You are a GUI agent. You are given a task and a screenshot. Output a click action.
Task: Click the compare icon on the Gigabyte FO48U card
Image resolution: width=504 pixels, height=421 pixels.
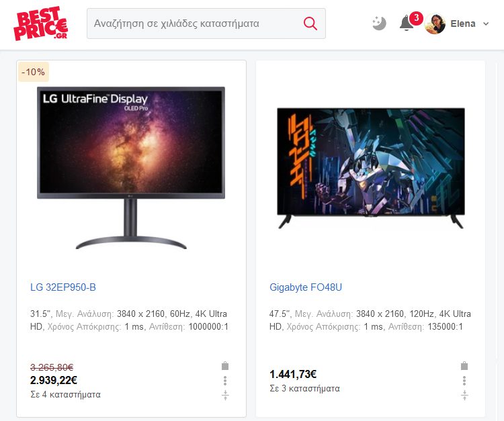point(464,395)
